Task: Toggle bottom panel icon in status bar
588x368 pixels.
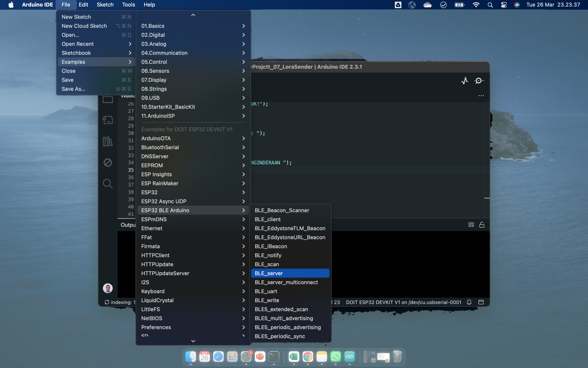Action: point(481,302)
